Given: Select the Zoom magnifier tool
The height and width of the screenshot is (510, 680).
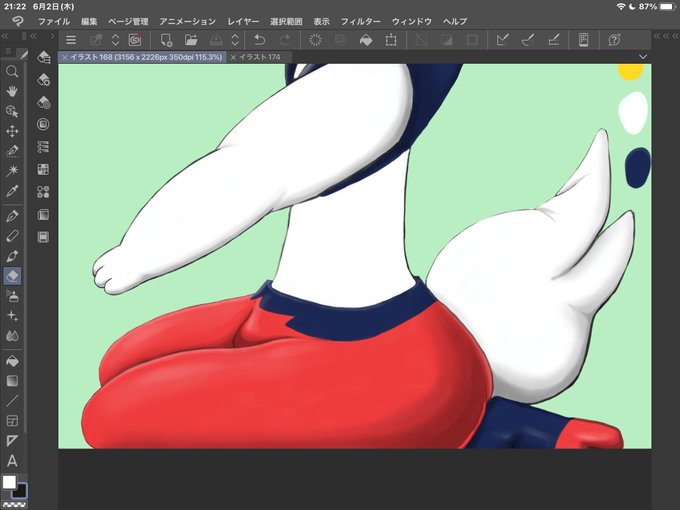Looking at the screenshot, I should [12, 71].
